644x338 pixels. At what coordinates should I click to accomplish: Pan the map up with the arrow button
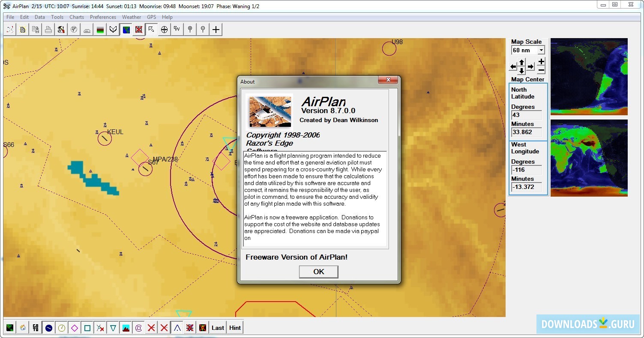pyautogui.click(x=521, y=63)
